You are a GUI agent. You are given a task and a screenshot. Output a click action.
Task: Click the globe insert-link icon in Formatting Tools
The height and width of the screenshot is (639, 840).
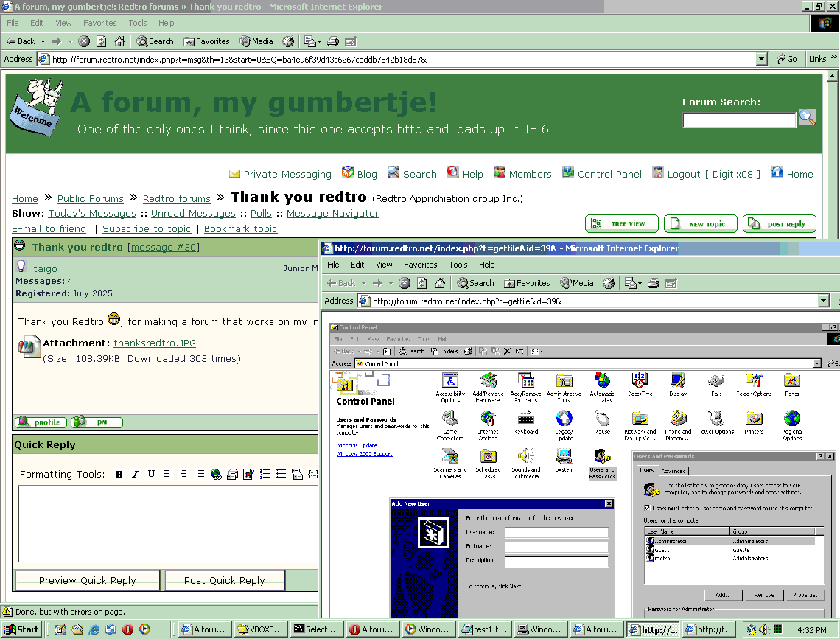pyautogui.click(x=216, y=475)
